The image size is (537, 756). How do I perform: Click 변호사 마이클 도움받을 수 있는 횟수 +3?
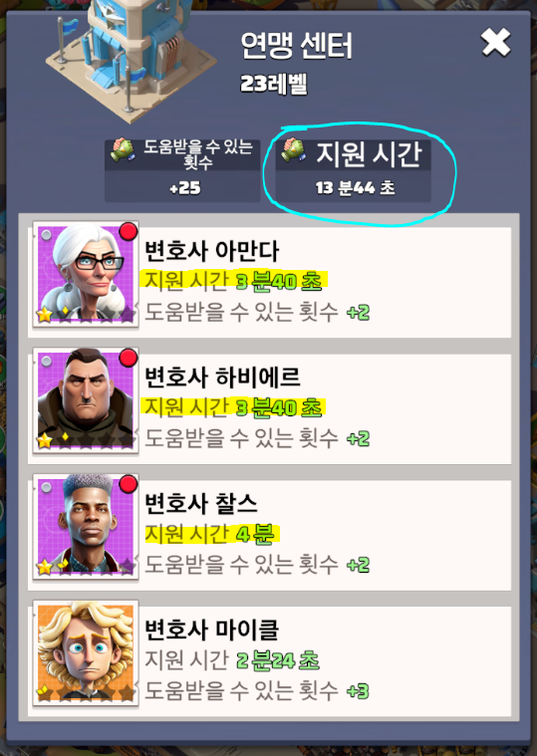257,691
